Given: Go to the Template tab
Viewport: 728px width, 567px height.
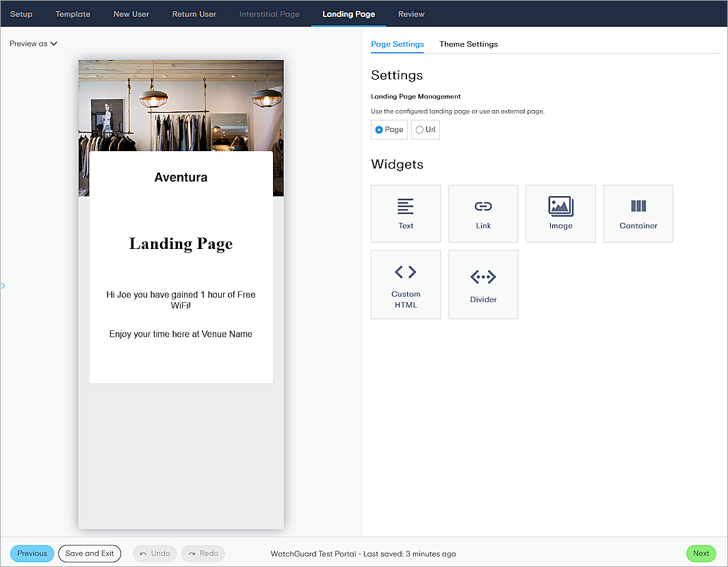Looking at the screenshot, I should click(x=73, y=14).
